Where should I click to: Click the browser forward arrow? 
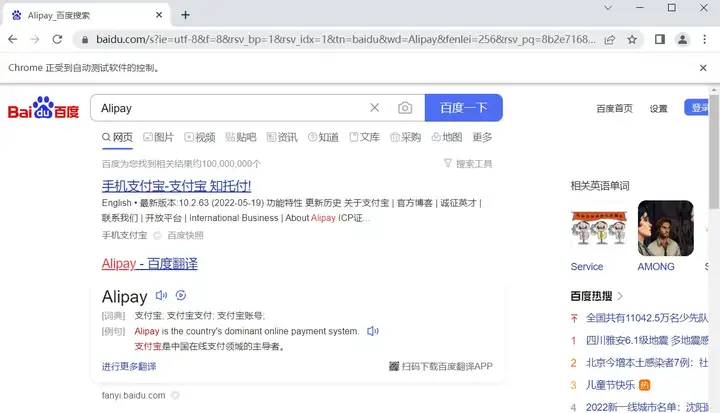point(35,40)
